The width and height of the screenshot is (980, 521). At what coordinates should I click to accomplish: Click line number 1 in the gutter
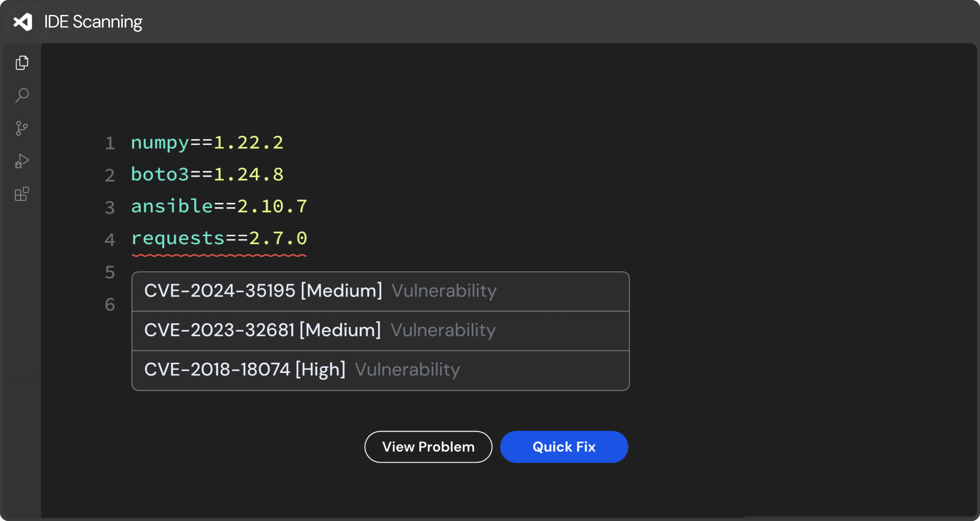110,143
